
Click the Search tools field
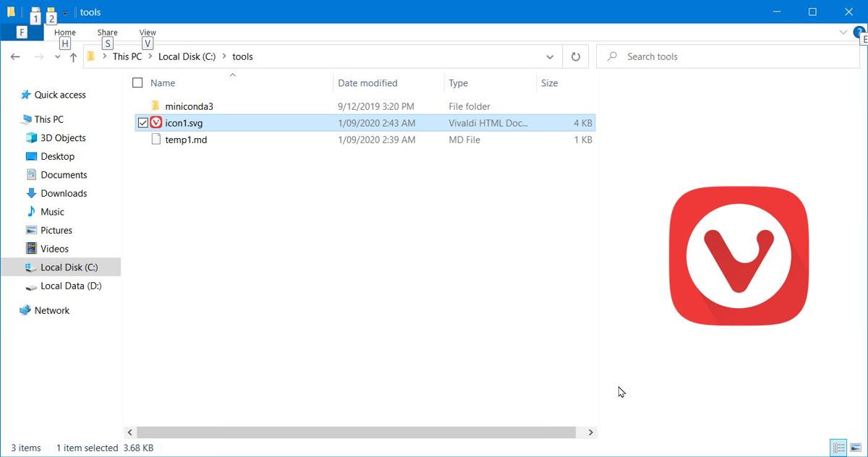click(728, 56)
